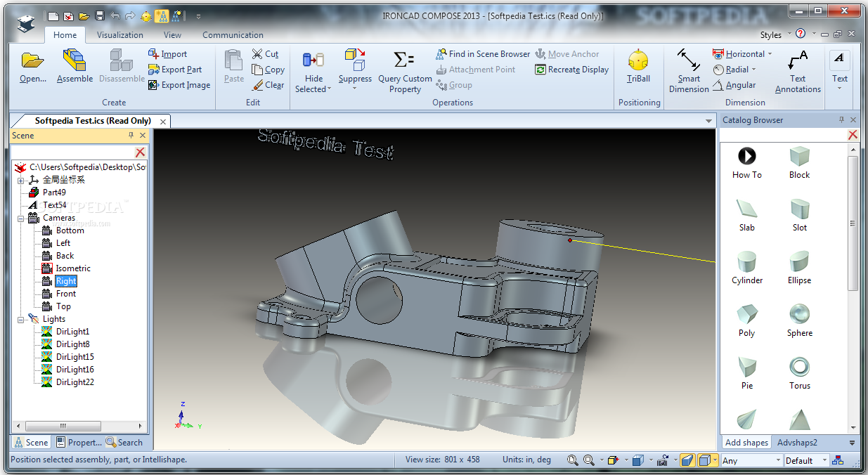Click Recreate Display button

click(571, 70)
